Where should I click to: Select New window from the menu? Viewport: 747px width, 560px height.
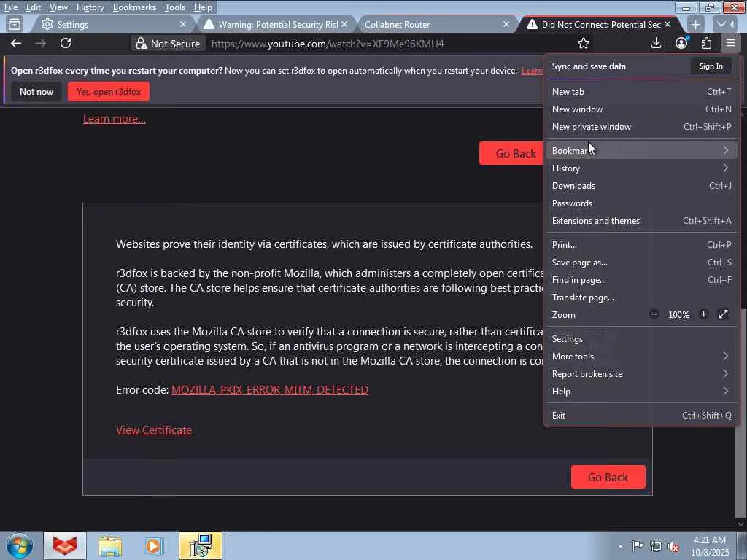(641, 109)
